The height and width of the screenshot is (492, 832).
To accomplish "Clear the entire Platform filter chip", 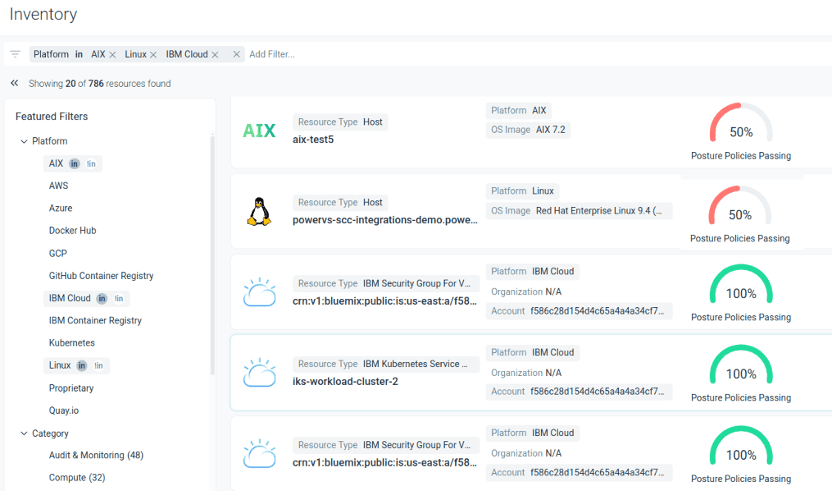I will [237, 54].
